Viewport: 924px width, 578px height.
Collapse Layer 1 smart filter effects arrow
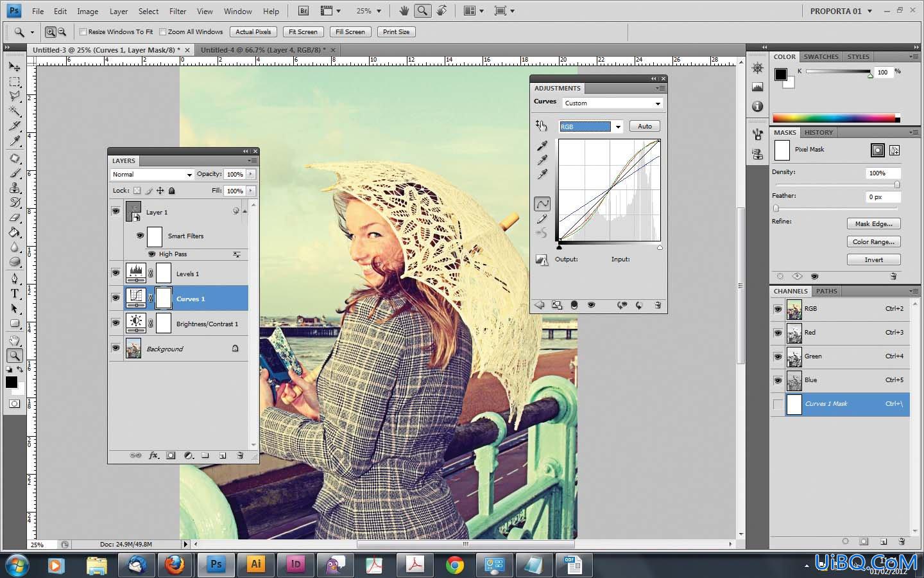pyautogui.click(x=244, y=211)
